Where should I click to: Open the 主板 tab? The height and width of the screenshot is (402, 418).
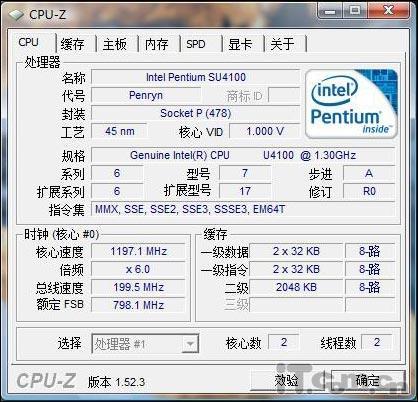click(x=115, y=44)
